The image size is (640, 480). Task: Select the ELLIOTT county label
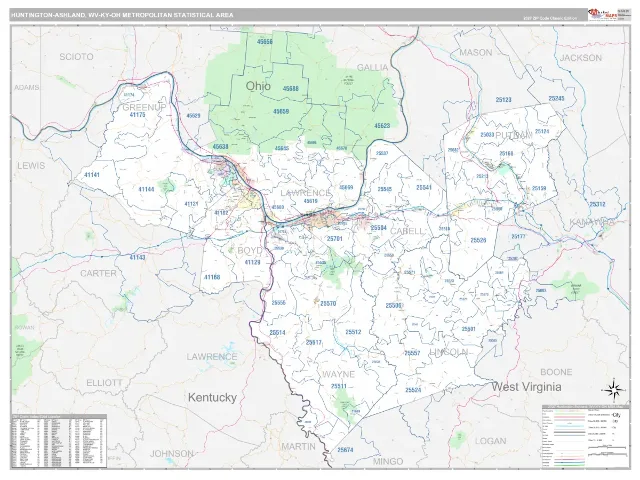tap(104, 383)
